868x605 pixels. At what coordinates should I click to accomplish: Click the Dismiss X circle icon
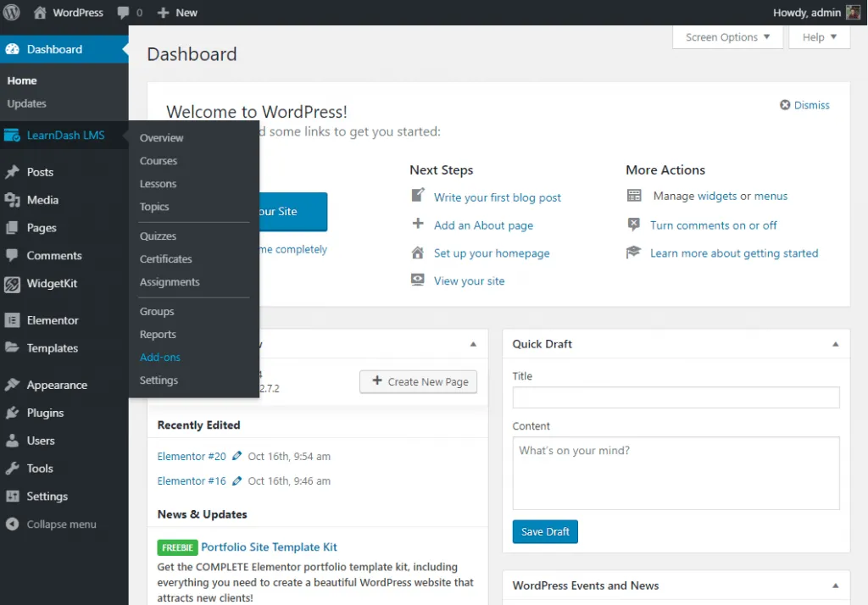coord(784,104)
